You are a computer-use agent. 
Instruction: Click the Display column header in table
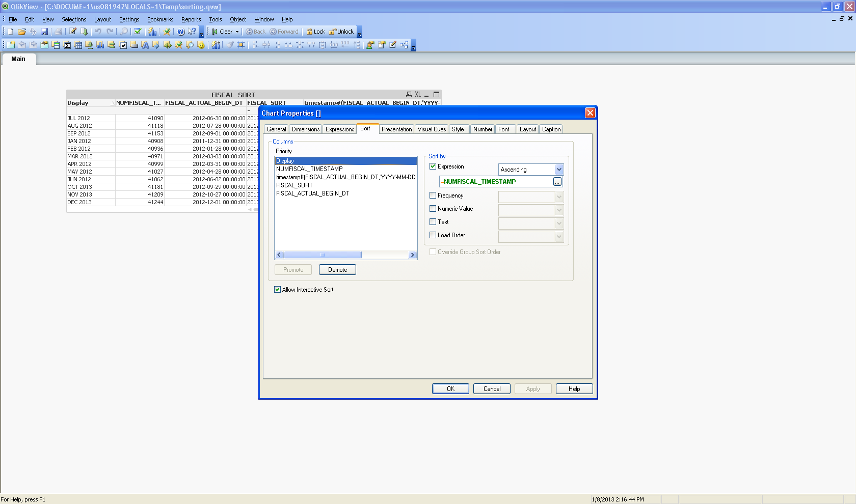point(90,103)
